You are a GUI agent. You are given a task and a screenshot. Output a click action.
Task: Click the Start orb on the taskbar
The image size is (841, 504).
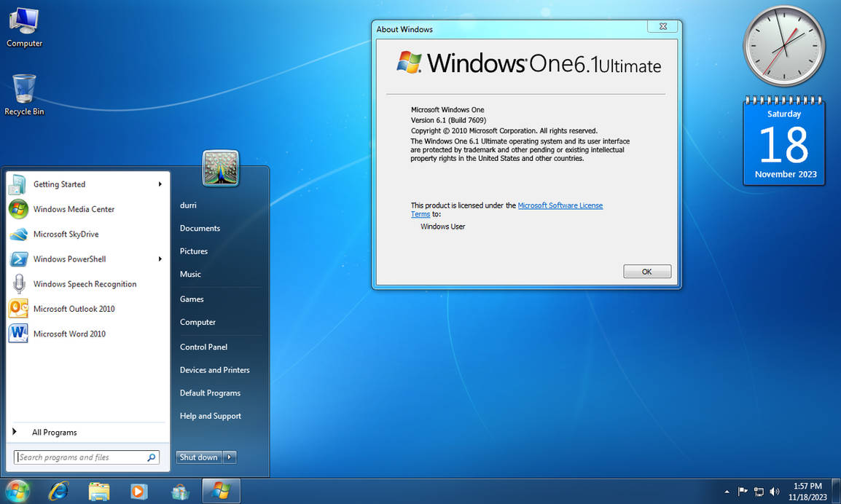pos(17,491)
